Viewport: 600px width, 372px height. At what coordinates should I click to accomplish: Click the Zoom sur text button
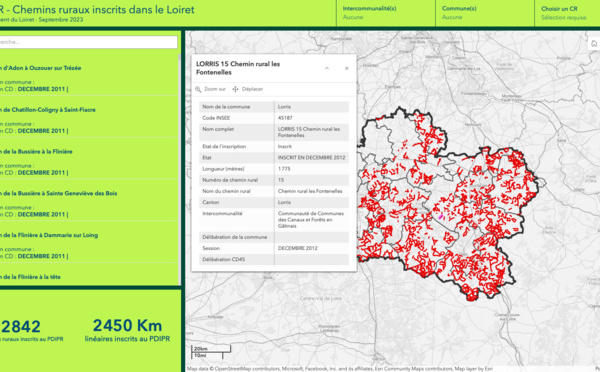coord(215,89)
